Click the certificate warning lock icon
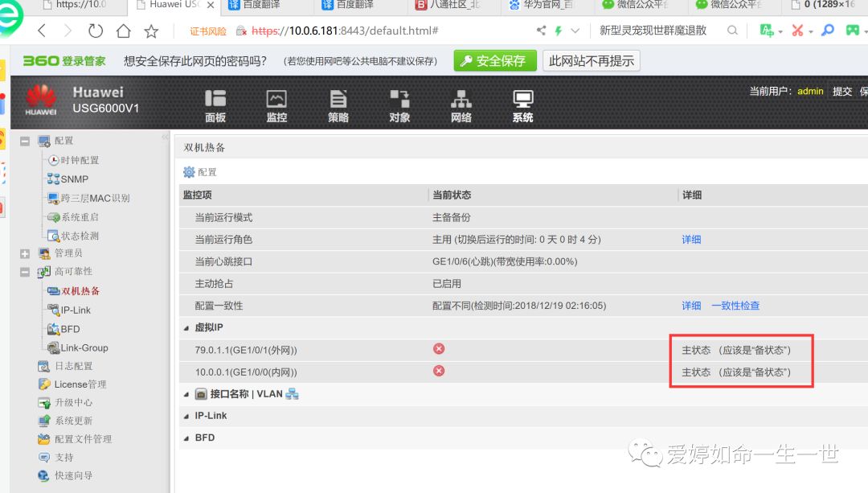 coord(241,31)
